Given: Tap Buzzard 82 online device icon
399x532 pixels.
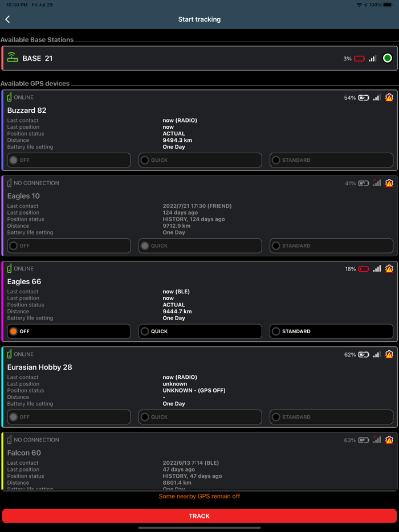Looking at the screenshot, I should pos(10,97).
